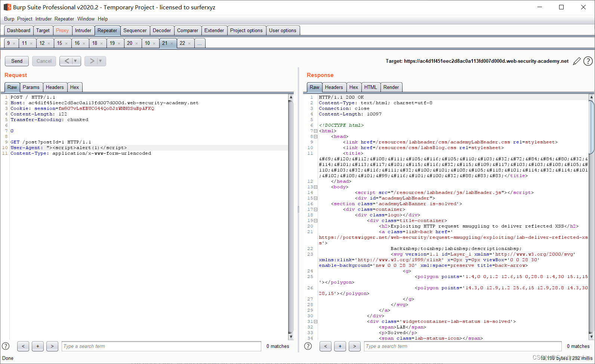Collapse container div on line 17
The height and width of the screenshot is (364, 595).
point(315,209)
